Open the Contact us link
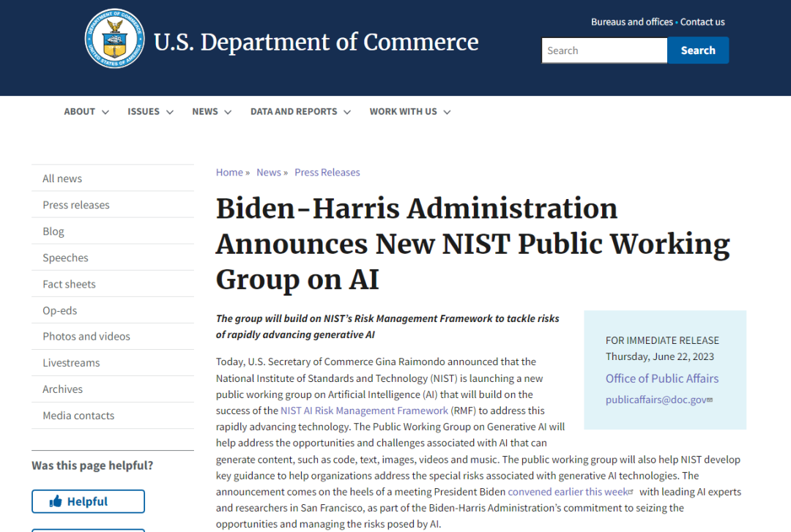The width and height of the screenshot is (791, 532). 702,22
